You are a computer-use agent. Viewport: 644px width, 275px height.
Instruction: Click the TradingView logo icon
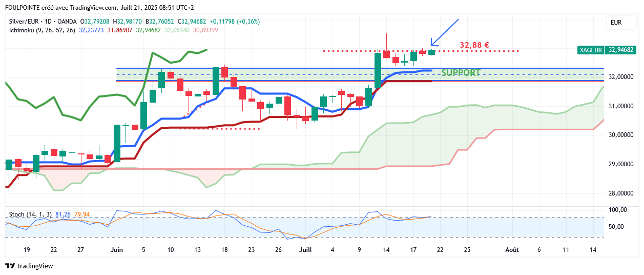click(10, 266)
